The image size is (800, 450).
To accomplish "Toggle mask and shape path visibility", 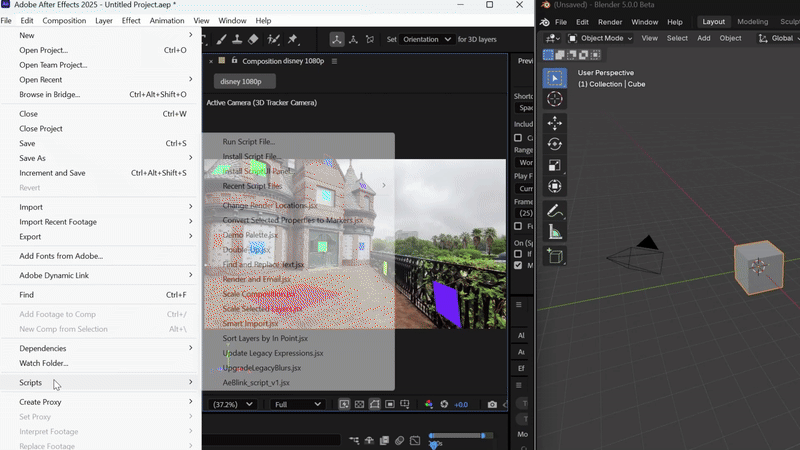I will 374,404.
